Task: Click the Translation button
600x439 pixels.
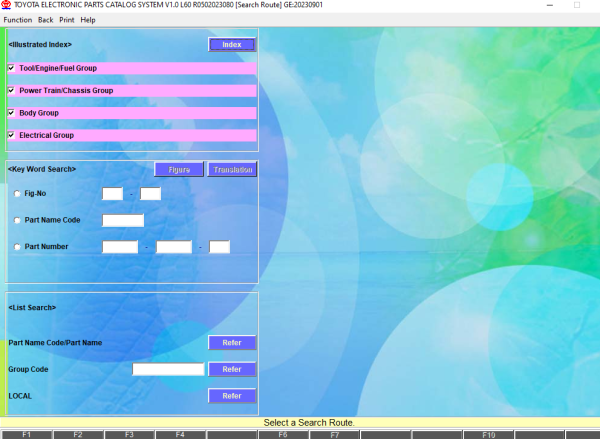Action: 232,170
